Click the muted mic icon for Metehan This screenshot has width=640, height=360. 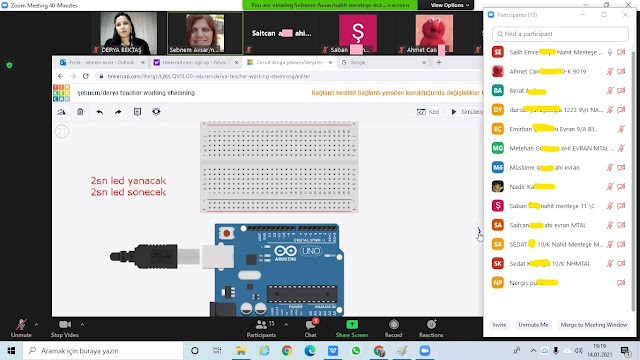(x=621, y=148)
